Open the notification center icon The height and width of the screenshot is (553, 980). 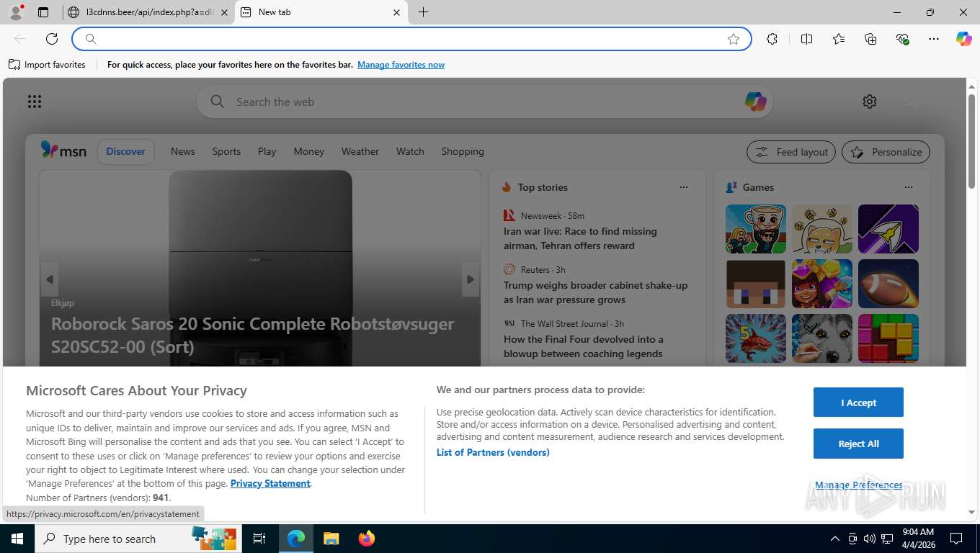click(956, 539)
